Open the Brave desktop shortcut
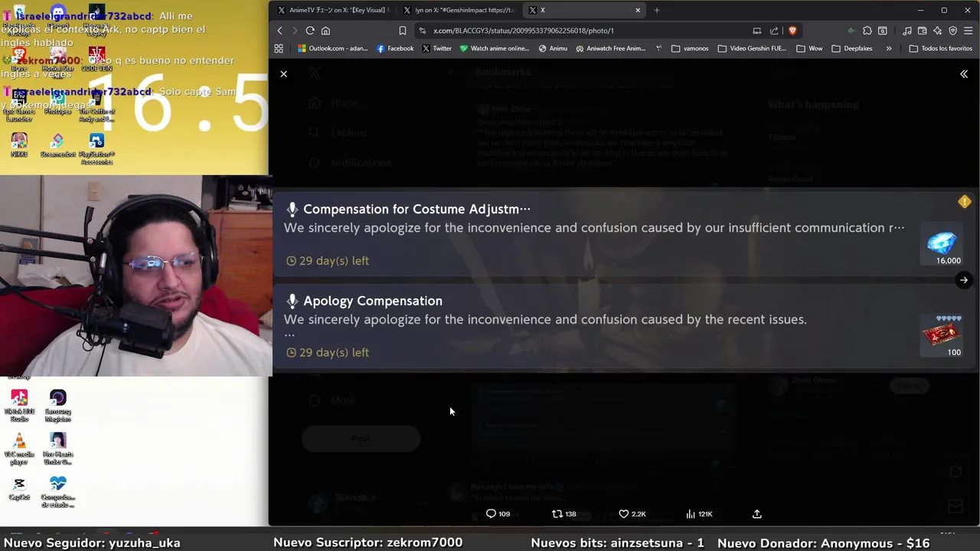The width and height of the screenshot is (980, 551). [x=19, y=58]
